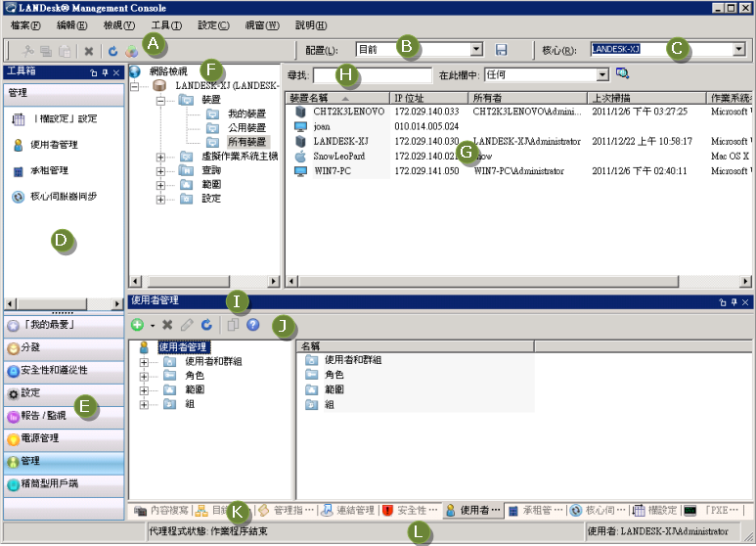Click the refresh icon in main toolbar
This screenshot has height=546, width=756.
112,51
